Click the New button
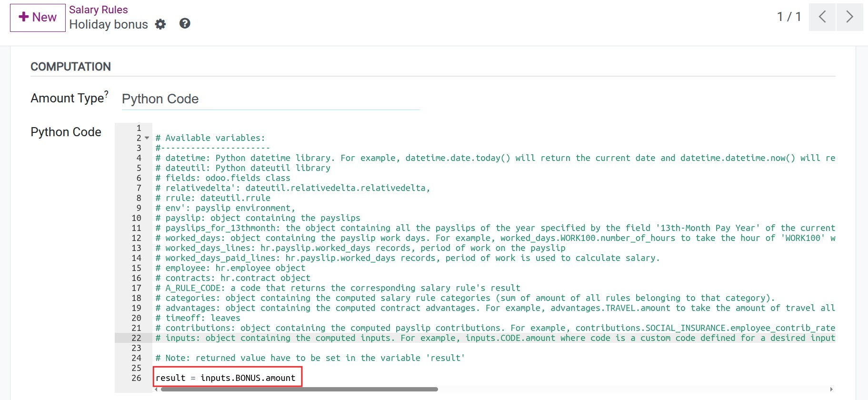This screenshot has width=868, height=400. pyautogui.click(x=38, y=18)
